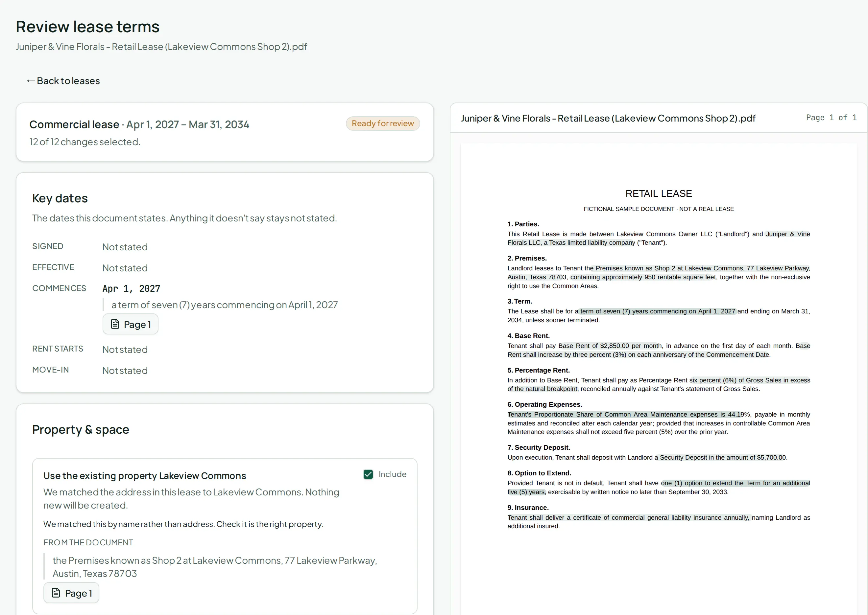
Task: Click highlighted 'Premises known as Shop 2 at Lakeview Commons'
Action: click(x=669, y=268)
